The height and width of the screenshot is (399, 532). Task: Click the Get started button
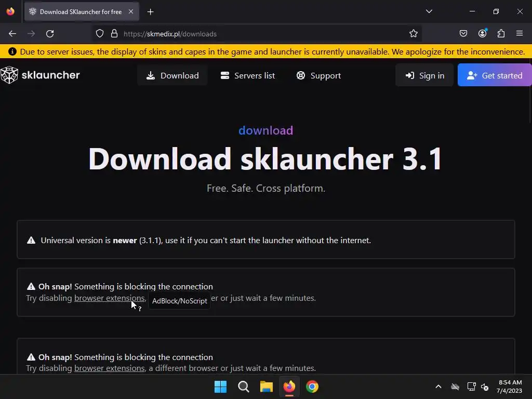[x=495, y=75]
